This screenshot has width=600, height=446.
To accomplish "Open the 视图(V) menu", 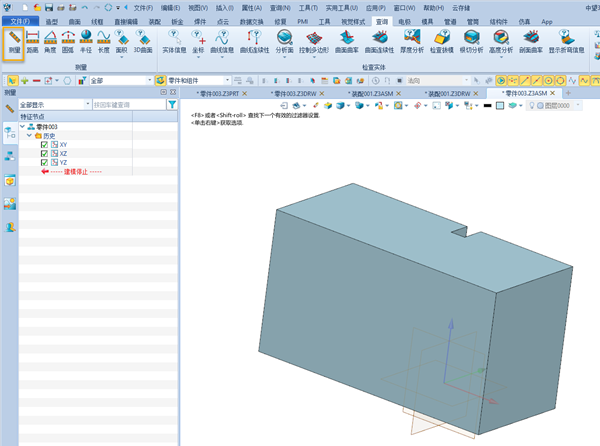I will [198, 8].
